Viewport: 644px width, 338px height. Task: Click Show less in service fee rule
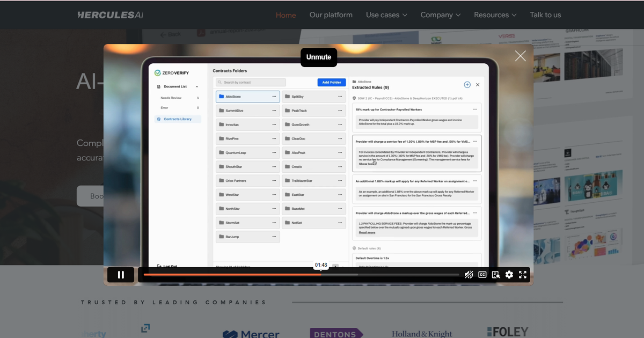tap(367, 164)
